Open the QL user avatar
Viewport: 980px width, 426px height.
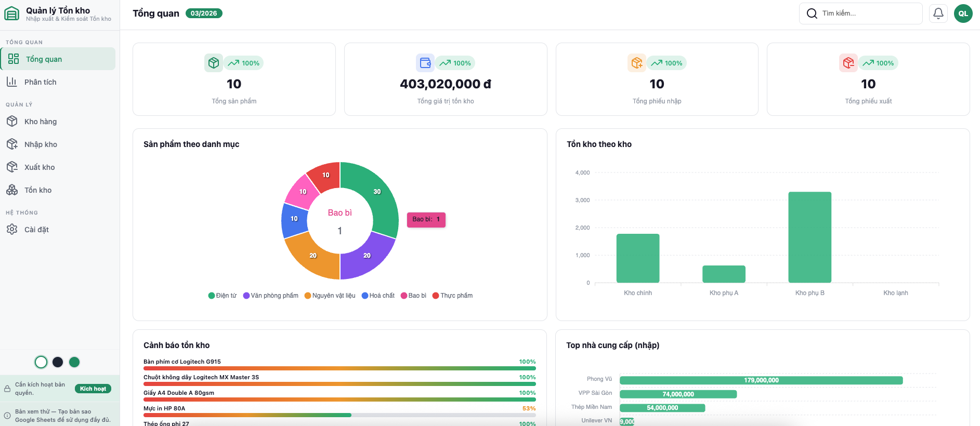[x=963, y=14]
